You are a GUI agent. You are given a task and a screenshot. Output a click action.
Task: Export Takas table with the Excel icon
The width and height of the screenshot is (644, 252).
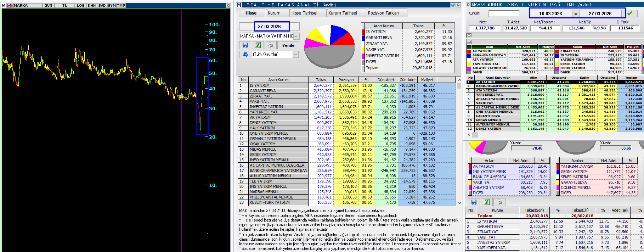(x=258, y=45)
